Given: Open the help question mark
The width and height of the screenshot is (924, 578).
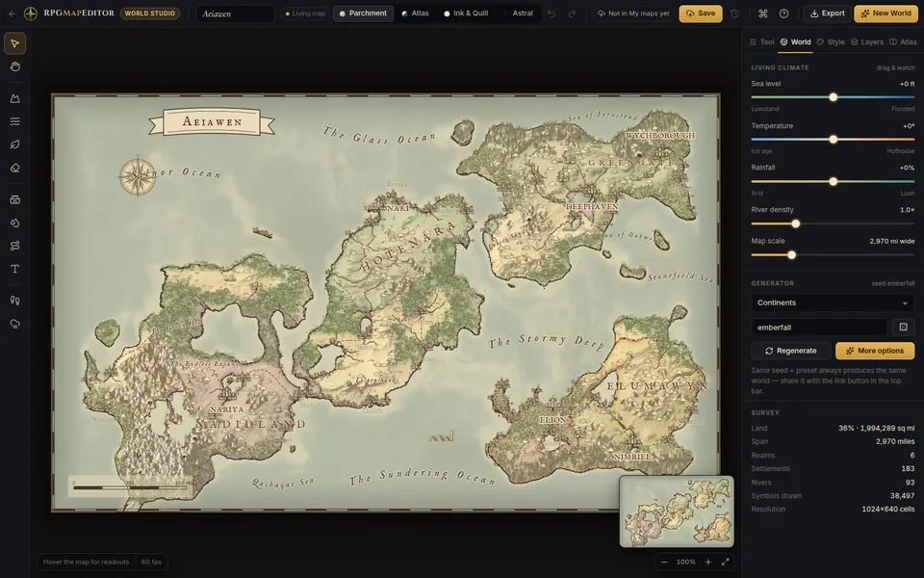Looking at the screenshot, I should point(783,13).
